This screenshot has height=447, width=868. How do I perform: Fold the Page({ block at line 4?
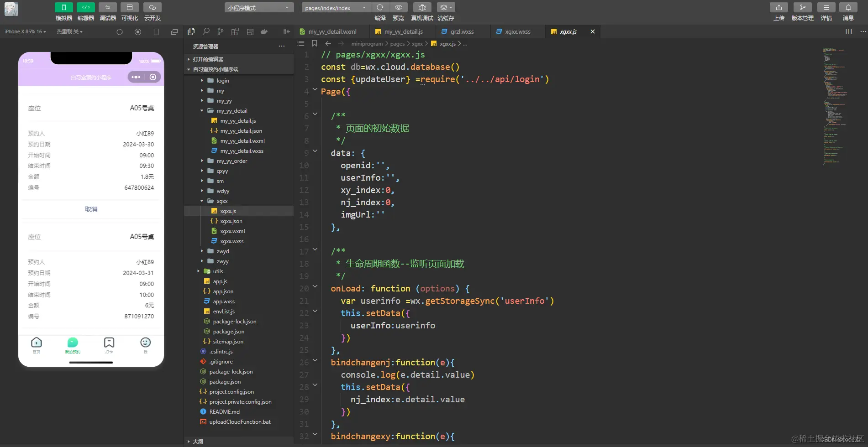click(315, 90)
